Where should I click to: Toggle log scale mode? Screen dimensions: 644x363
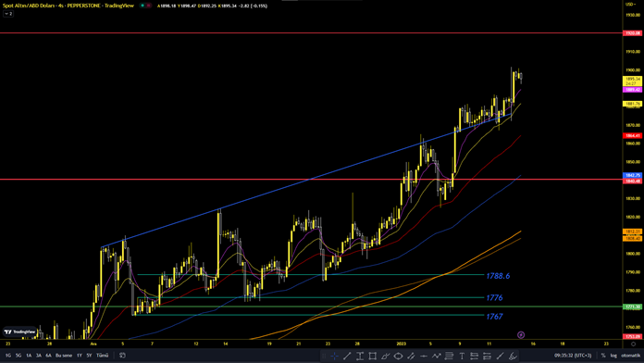pyautogui.click(x=613, y=356)
